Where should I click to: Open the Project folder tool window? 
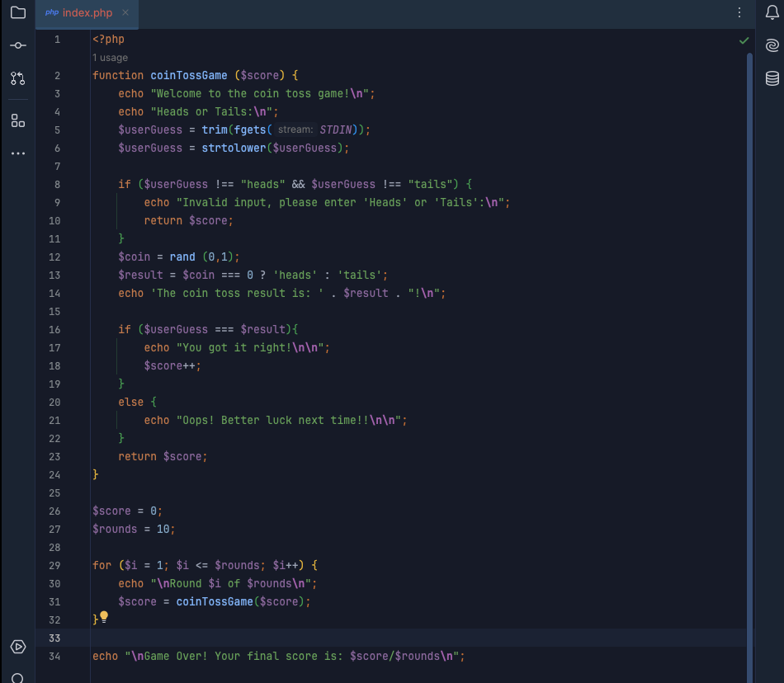[18, 12]
